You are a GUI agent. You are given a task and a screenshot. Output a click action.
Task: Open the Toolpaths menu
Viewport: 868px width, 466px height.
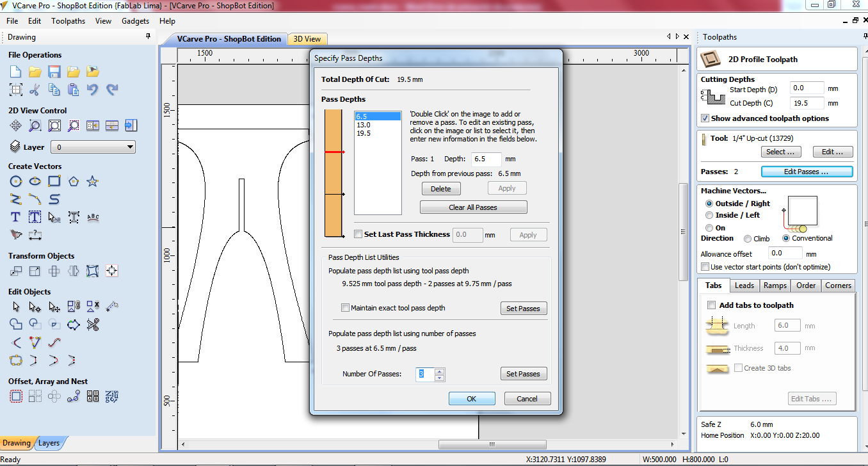tap(68, 21)
